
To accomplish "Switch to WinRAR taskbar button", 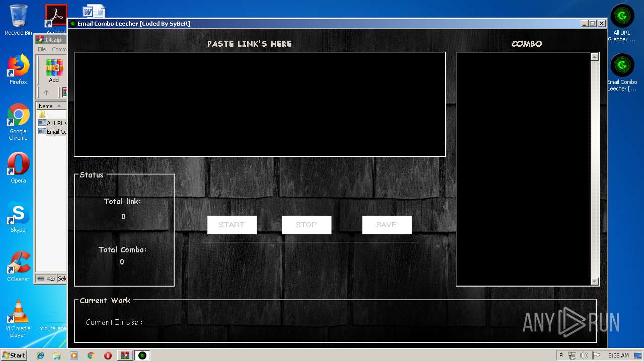I will [125, 355].
